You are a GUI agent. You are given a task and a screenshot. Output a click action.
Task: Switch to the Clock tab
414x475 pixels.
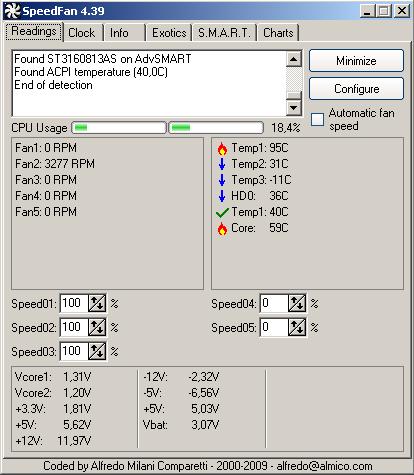coord(82,33)
